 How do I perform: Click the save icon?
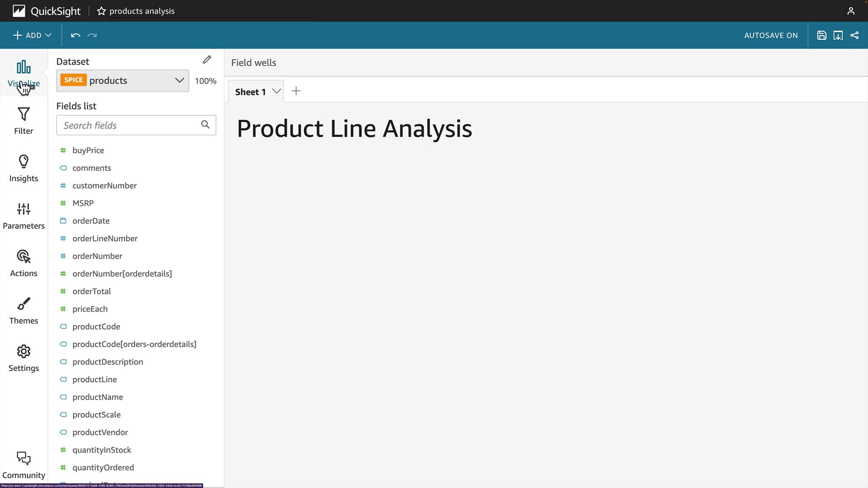(x=822, y=35)
